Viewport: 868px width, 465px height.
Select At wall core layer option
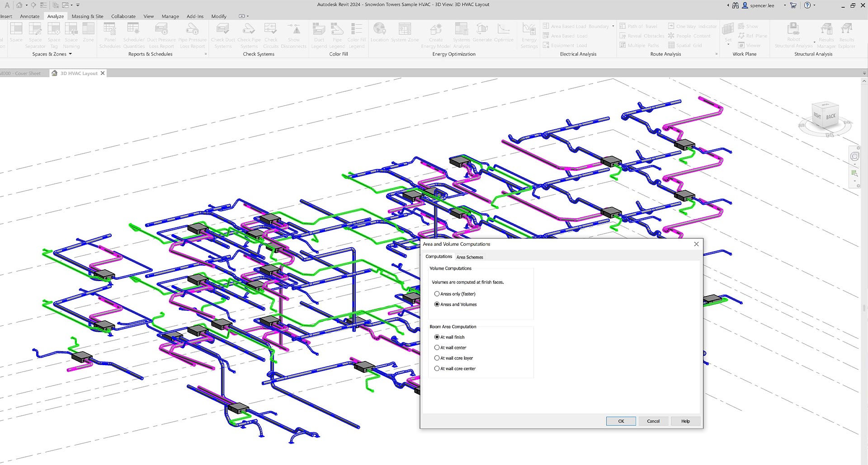[x=437, y=358]
